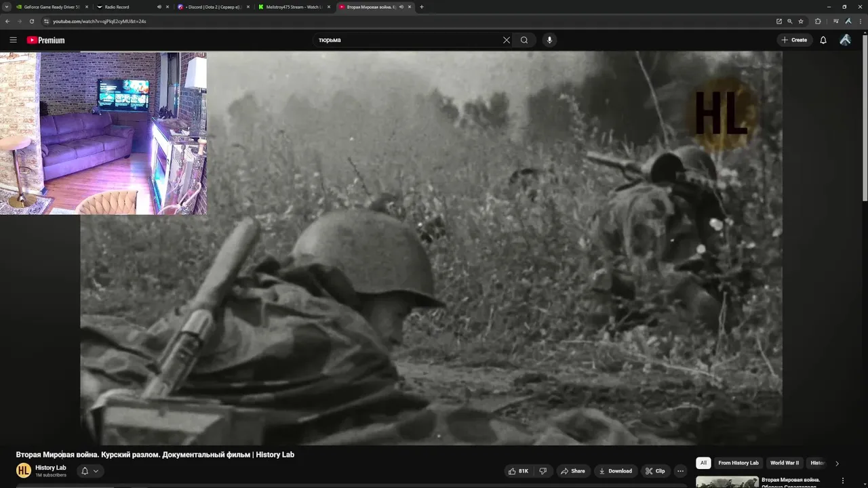The width and height of the screenshot is (868, 488).
Task: Click the video title Вторая Мировая война. Курский разлом
Action: click(x=155, y=455)
